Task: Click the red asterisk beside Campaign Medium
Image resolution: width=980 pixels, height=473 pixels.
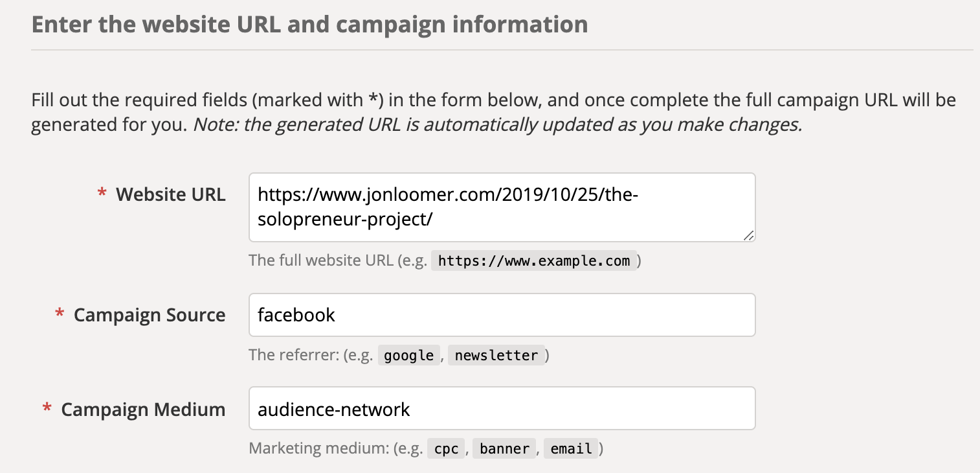Action: (47, 408)
